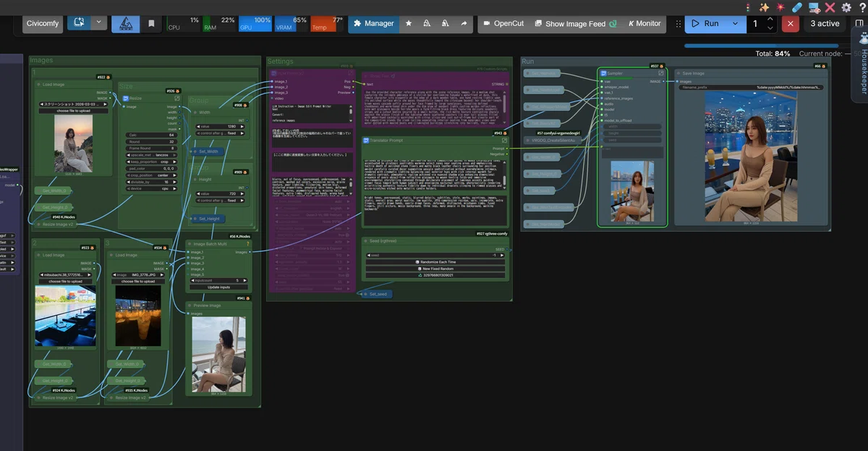The width and height of the screenshot is (868, 451).
Task: Open the Monitor toolbar item
Action: pyautogui.click(x=644, y=23)
